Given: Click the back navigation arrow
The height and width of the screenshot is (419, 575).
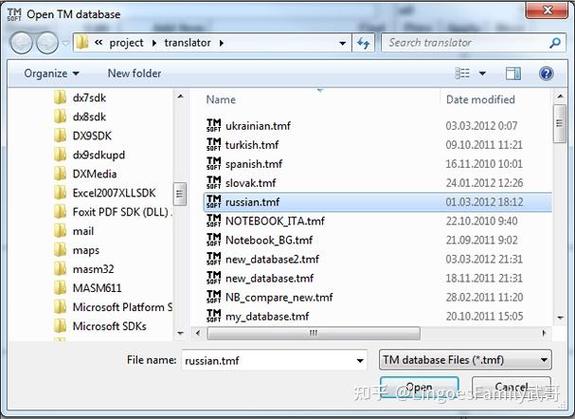Looking at the screenshot, I should (x=21, y=43).
